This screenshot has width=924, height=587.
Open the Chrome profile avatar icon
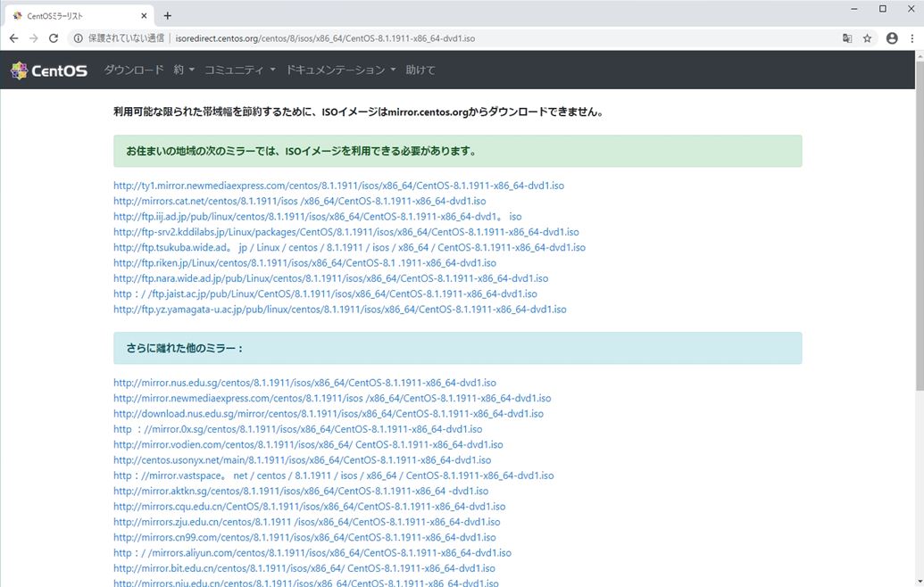tap(892, 38)
